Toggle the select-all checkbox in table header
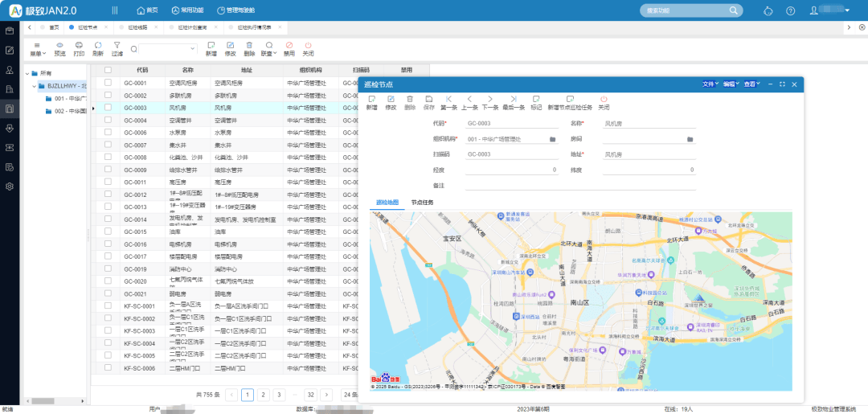The width and height of the screenshot is (868, 414). coord(107,70)
